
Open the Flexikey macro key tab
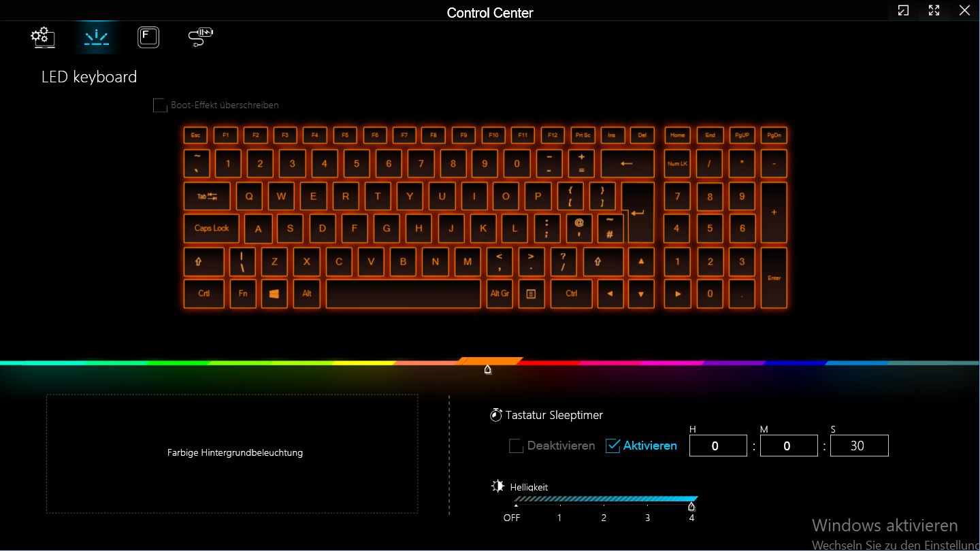(x=148, y=37)
